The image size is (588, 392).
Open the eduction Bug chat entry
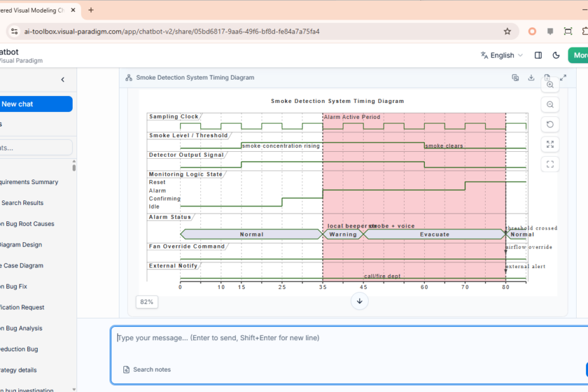click(x=19, y=349)
